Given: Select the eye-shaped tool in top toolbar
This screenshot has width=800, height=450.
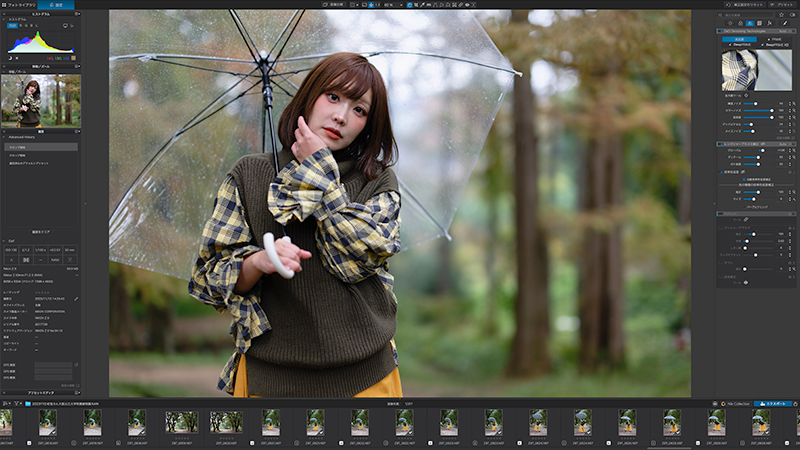Looking at the screenshot, I should (x=467, y=5).
